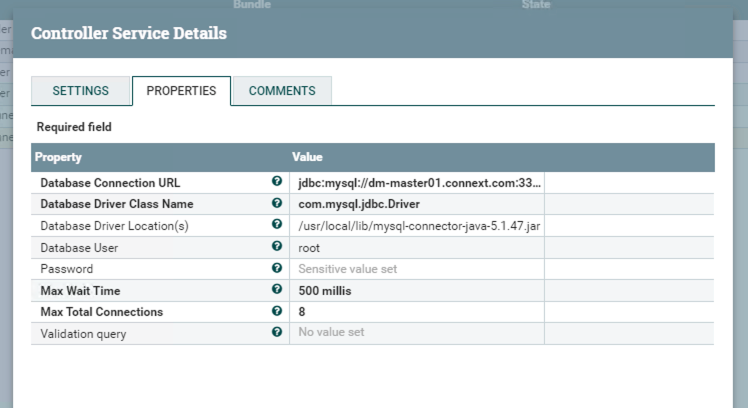
Task: Switch to the Settings tab
Action: (x=81, y=91)
